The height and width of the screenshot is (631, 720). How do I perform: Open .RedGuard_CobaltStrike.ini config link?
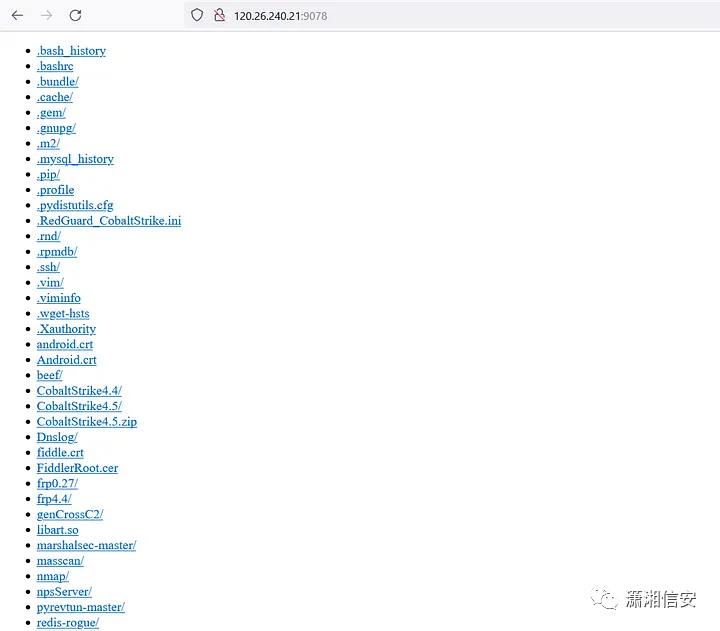tap(109, 221)
